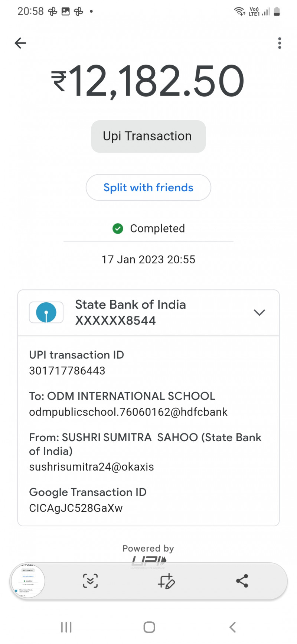Tap the back arrow at top left
The image size is (297, 644).
20,43
